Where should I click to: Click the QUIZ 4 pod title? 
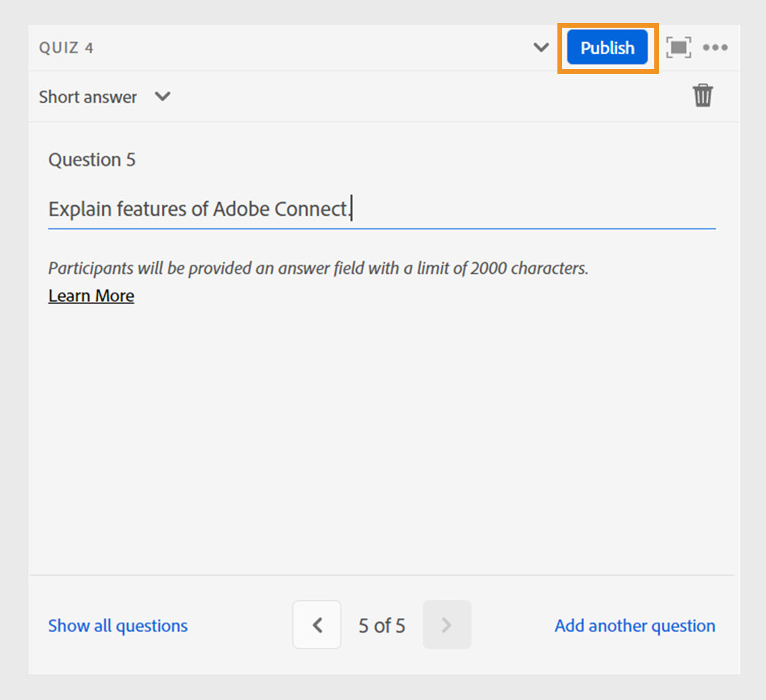tap(66, 48)
